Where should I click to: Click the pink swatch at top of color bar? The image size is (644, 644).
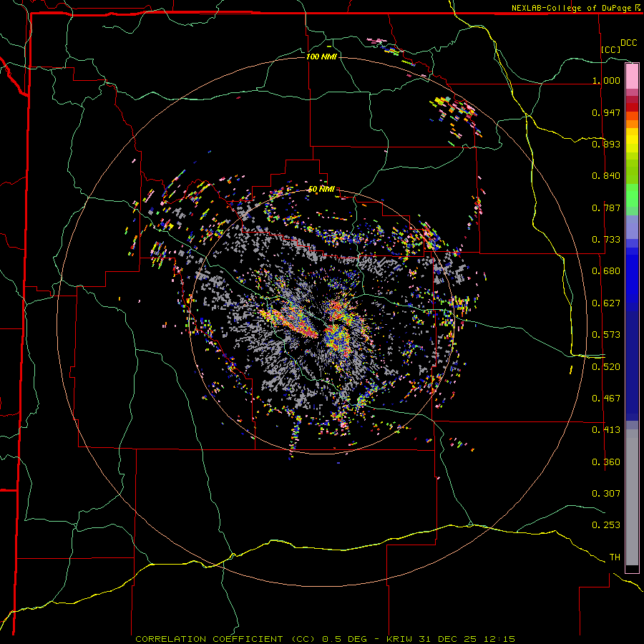pyautogui.click(x=632, y=77)
